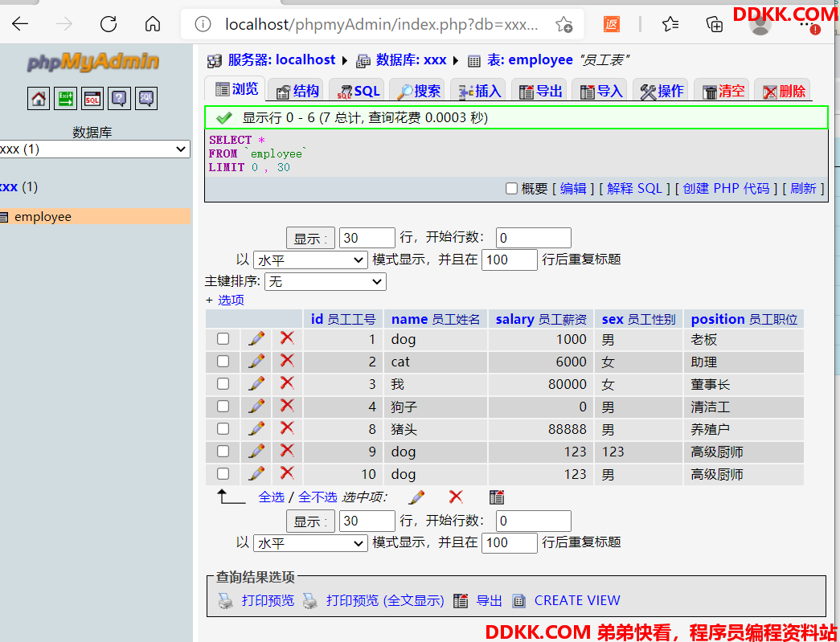Click the upper 开始行数 start row field
This screenshot has width=840, height=642.
(534, 238)
